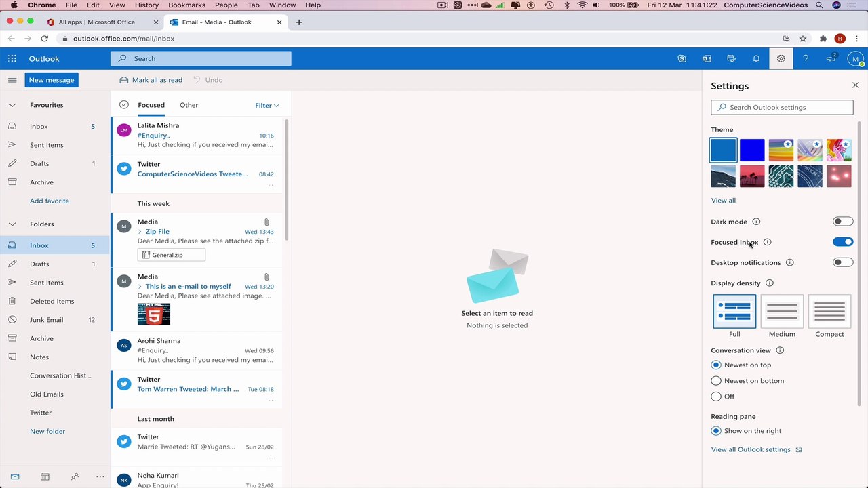Switch to Mail module icon
The width and height of the screenshot is (868, 488).
[x=15, y=476]
